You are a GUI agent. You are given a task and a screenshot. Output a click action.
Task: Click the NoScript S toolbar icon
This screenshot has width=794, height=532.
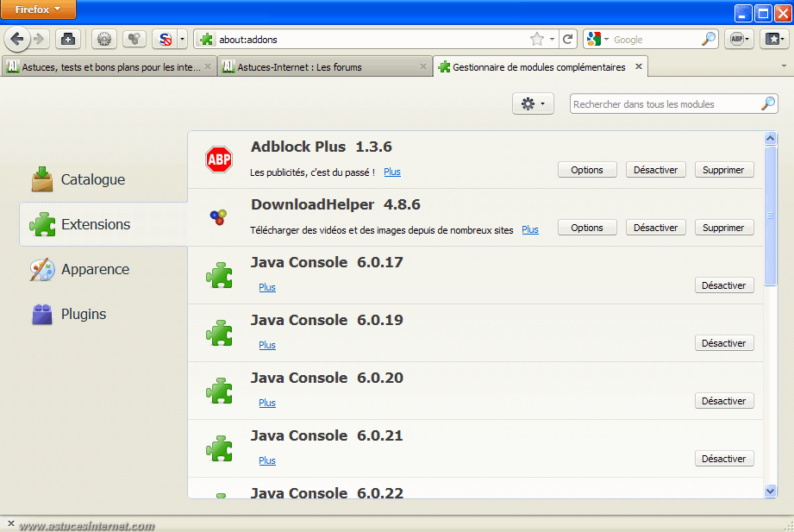click(x=165, y=39)
